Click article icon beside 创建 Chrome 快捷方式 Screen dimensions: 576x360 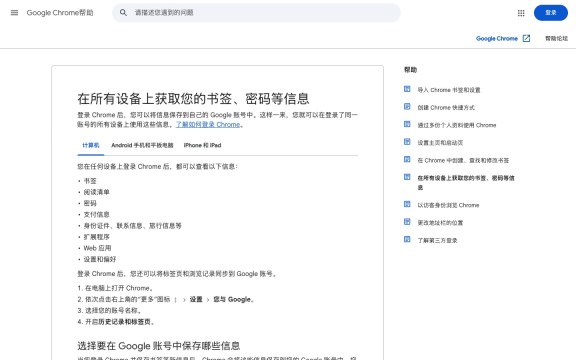coord(407,107)
